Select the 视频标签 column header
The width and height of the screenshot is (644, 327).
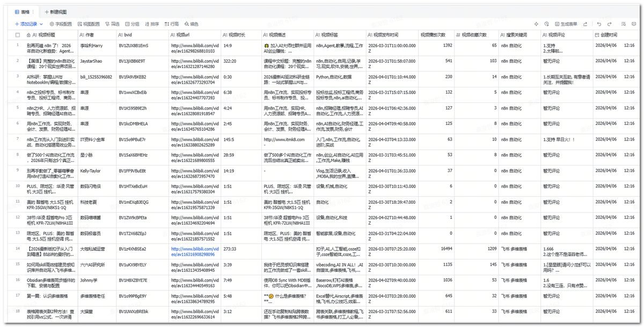pos(340,35)
